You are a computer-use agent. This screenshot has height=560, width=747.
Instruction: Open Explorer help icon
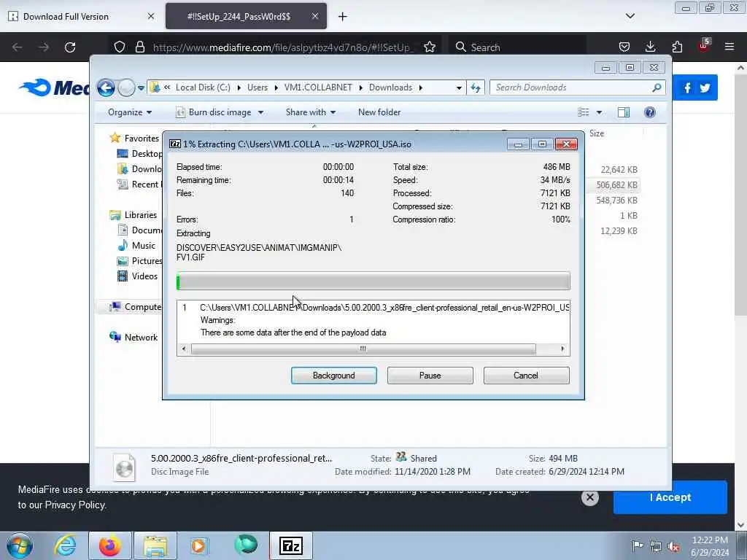(x=650, y=112)
